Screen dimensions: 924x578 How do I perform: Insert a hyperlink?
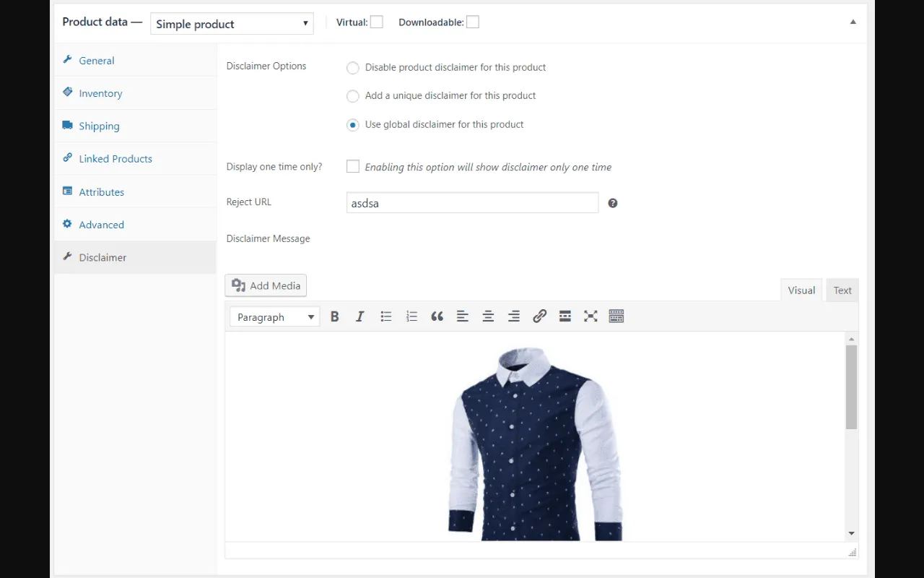(539, 316)
